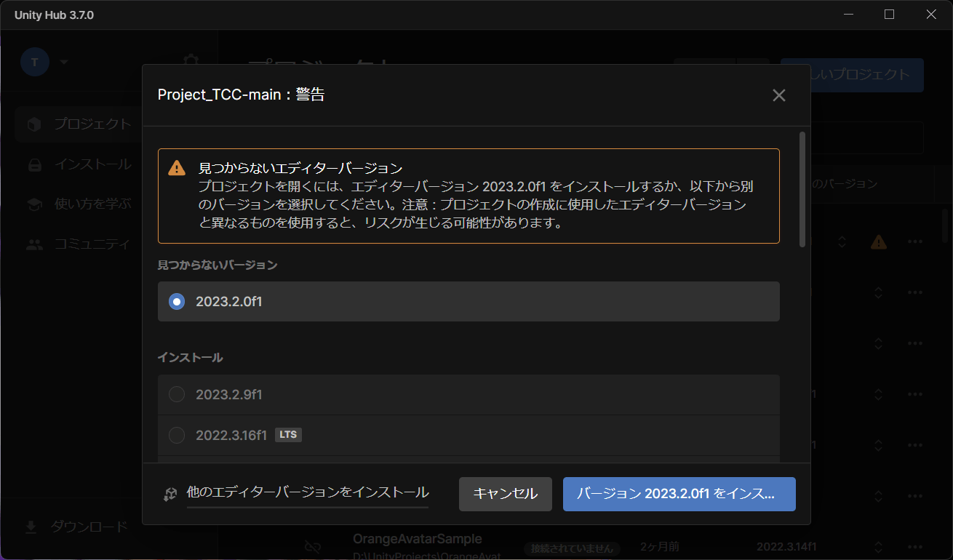Click the orange warning triangle in the dialog
This screenshot has height=560, width=953.
pyautogui.click(x=177, y=168)
